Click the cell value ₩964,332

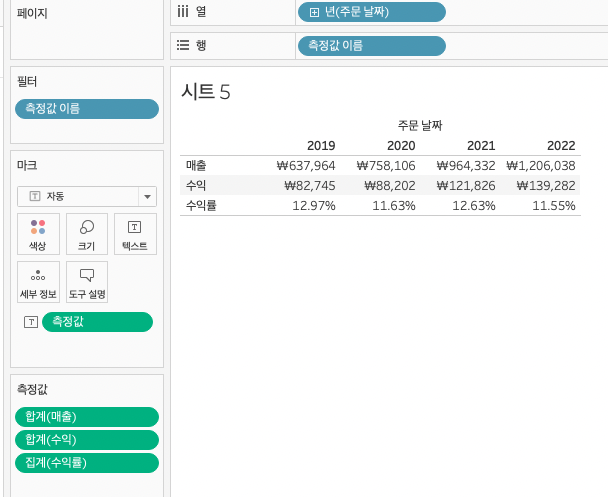click(466, 166)
